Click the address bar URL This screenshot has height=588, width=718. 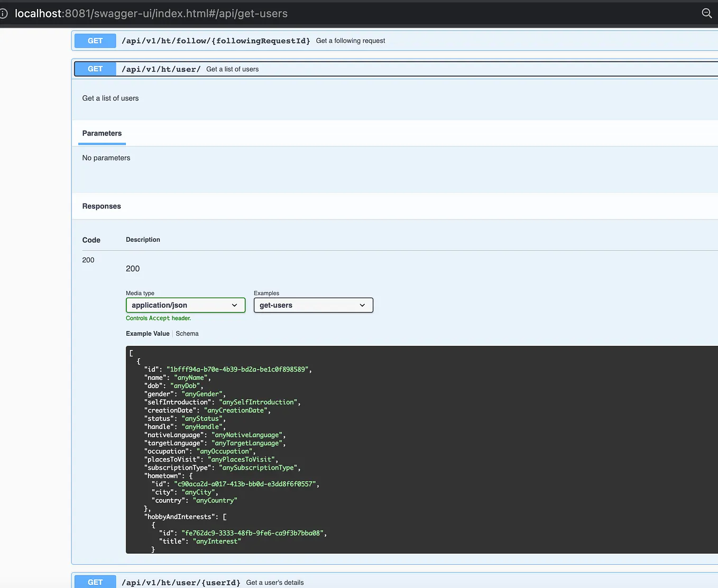point(151,13)
